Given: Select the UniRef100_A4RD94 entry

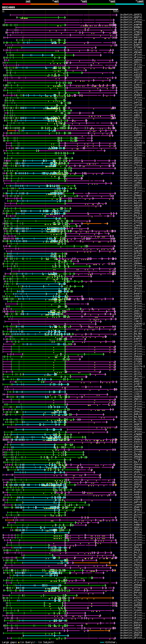Looking at the screenshot, I should pos(131,60).
